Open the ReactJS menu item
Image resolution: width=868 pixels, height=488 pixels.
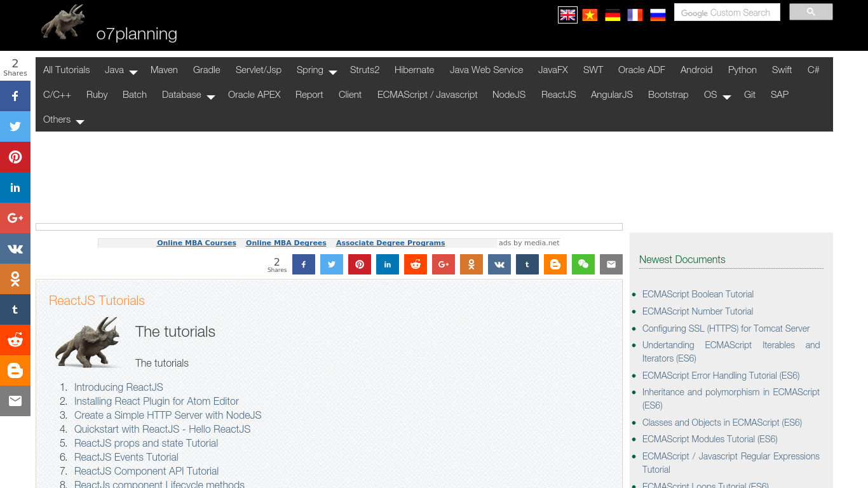tap(558, 95)
